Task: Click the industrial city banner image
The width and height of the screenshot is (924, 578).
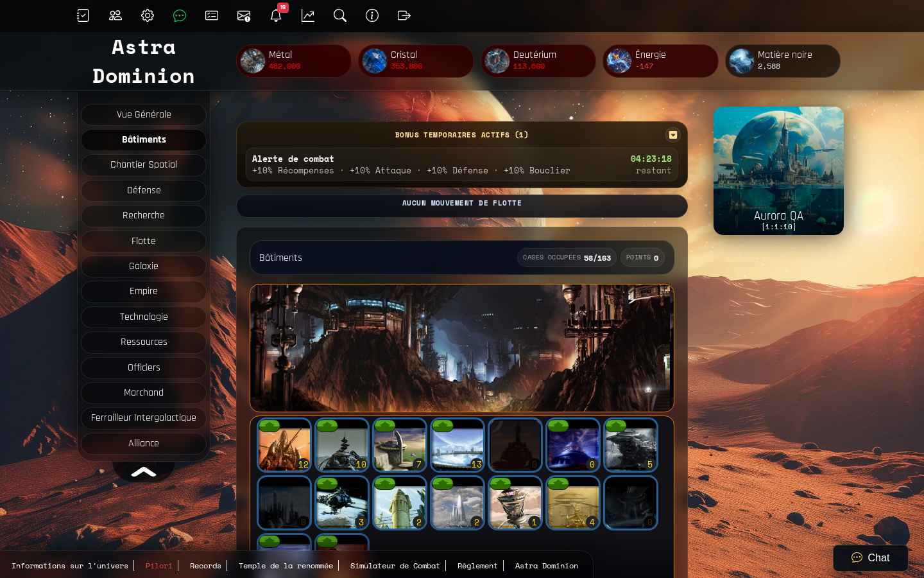Action: point(462,348)
